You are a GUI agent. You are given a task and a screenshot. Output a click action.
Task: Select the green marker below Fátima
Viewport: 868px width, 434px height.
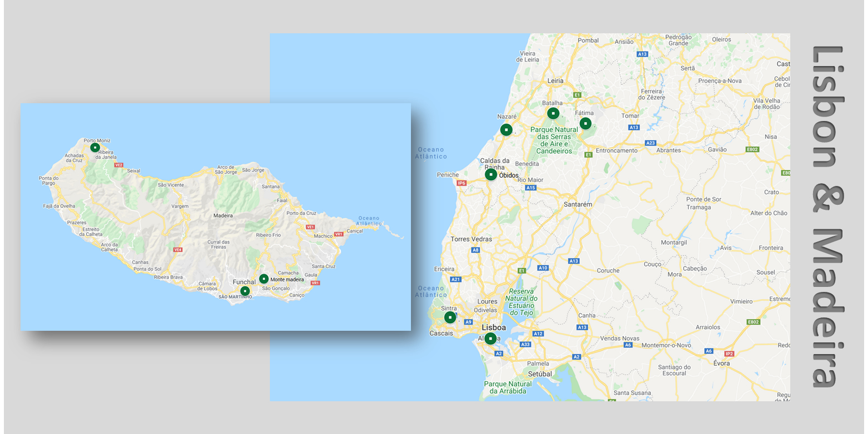[585, 123]
